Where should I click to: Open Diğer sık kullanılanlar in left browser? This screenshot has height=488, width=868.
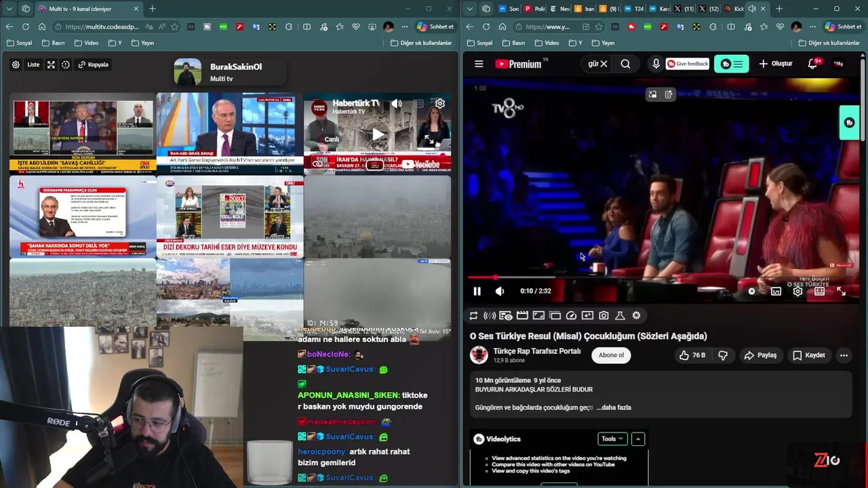click(x=421, y=43)
